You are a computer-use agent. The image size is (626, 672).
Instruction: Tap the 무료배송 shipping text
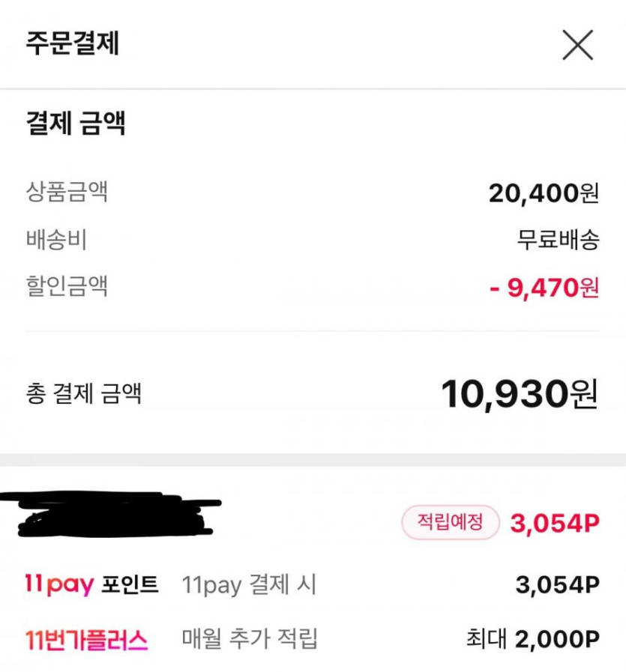[557, 240]
